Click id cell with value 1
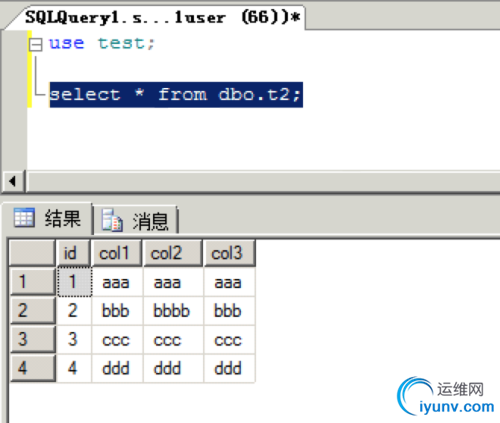This screenshot has width=500, height=423. (x=74, y=282)
